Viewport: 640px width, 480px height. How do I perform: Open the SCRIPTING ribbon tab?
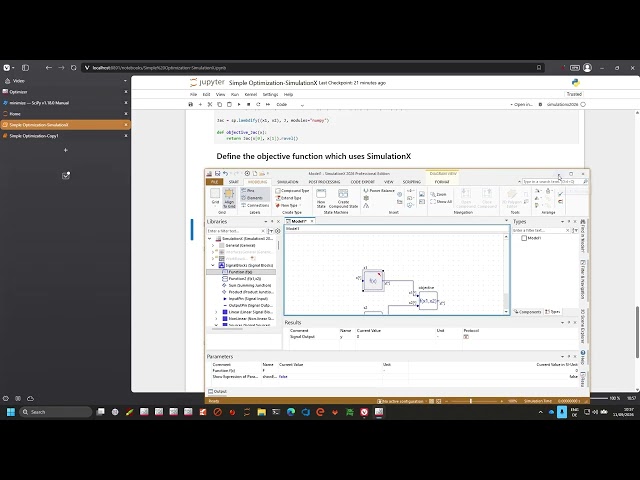412,182
